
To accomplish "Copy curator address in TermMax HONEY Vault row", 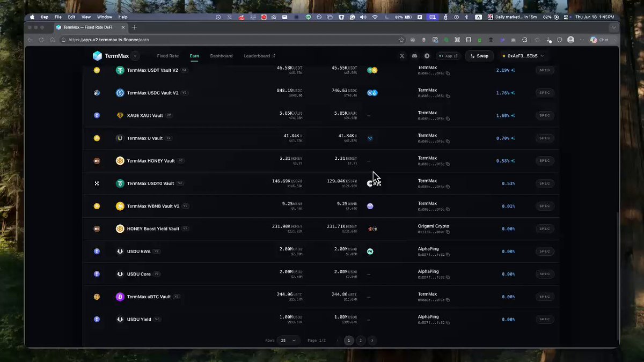I will 448,164.
